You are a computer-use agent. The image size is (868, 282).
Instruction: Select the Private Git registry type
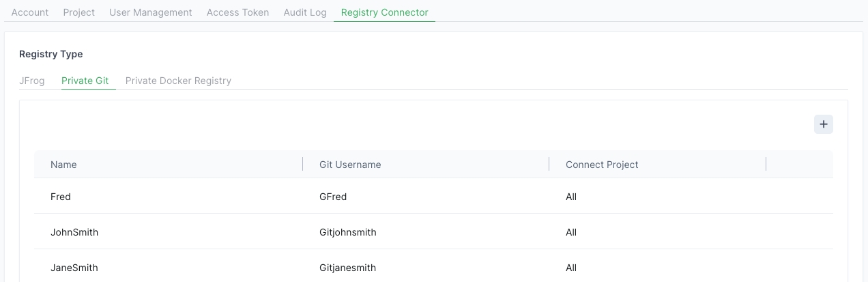(x=85, y=81)
